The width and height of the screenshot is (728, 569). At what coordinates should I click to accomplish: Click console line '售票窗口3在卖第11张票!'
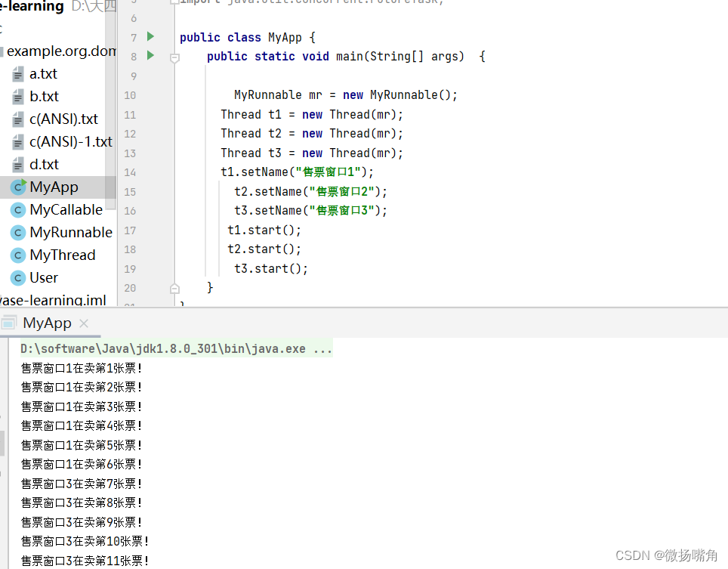85,561
